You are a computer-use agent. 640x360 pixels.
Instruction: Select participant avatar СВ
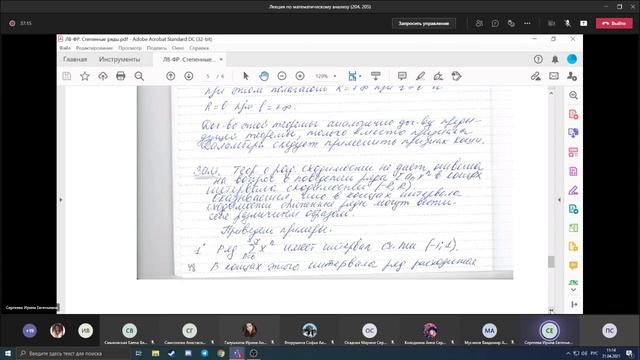[x=129, y=331]
